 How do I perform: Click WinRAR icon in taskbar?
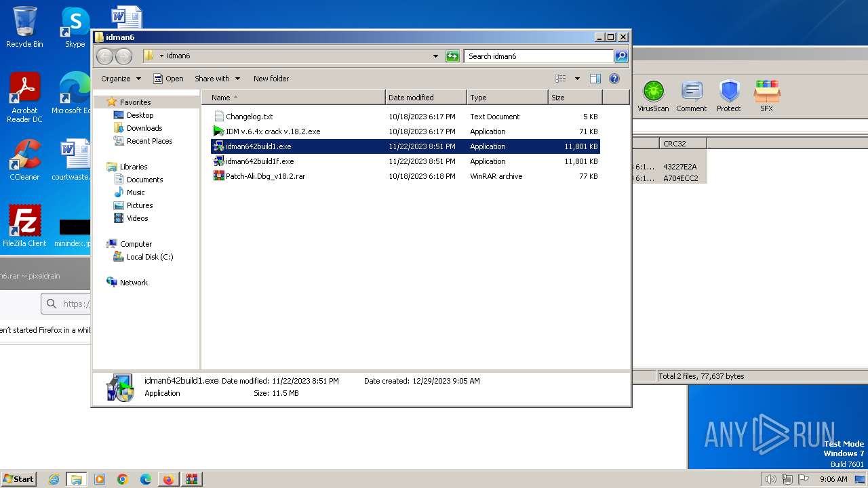pyautogui.click(x=191, y=479)
